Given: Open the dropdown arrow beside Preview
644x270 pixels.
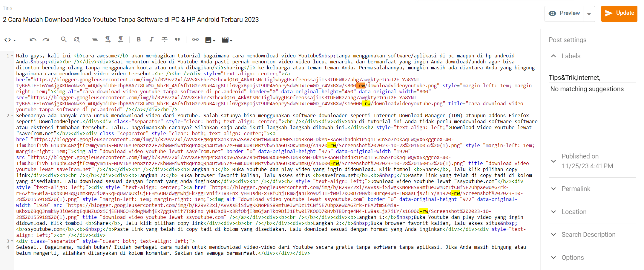Looking at the screenshot, I should point(589,14).
